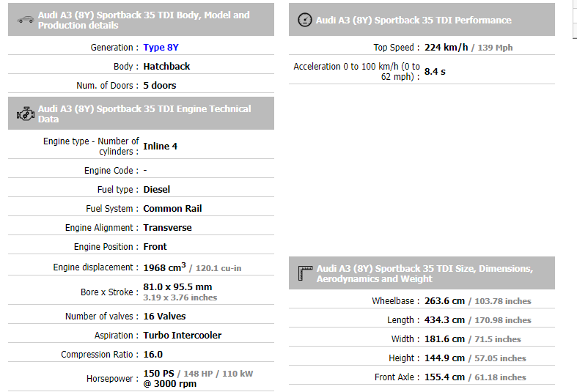Click the Transverse engine alignment value
This screenshot has height=392, width=577.
pyautogui.click(x=167, y=228)
